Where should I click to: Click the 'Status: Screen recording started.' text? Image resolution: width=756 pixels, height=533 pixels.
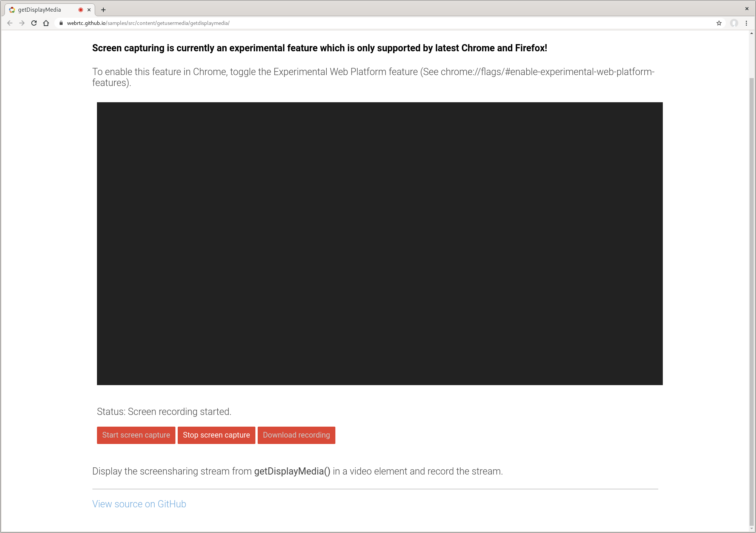pos(164,412)
